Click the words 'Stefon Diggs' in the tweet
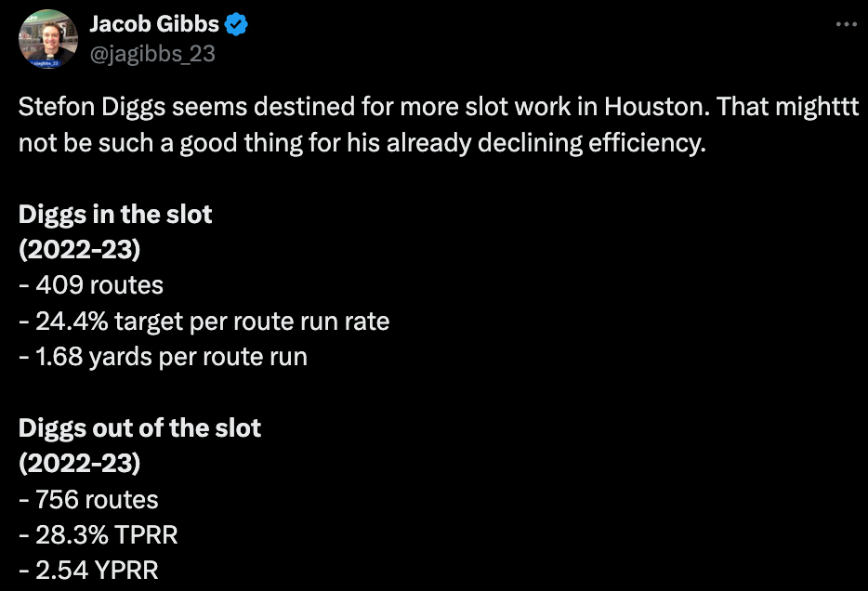This screenshot has width=868, height=591. click(92, 106)
